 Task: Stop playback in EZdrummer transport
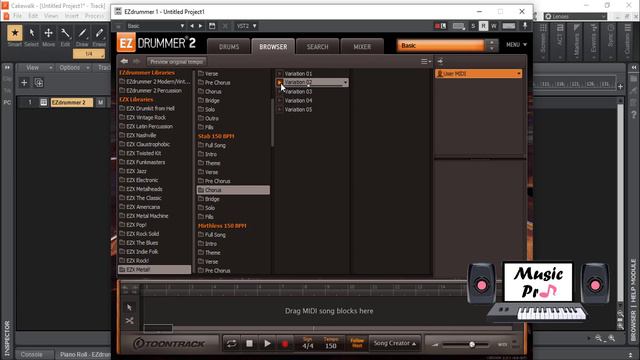[249, 344]
